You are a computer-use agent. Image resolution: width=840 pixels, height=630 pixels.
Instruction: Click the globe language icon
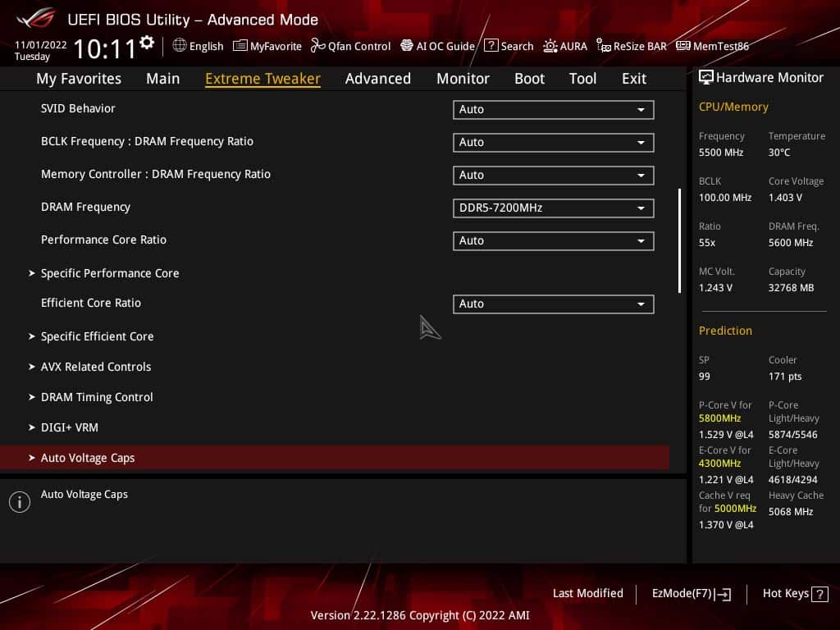(x=180, y=46)
